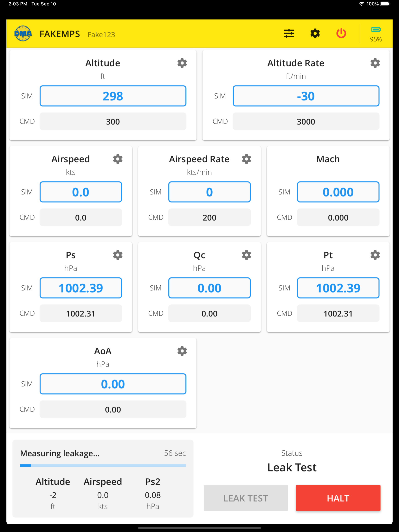Select Airspeed CMD field 0.0

point(81,218)
